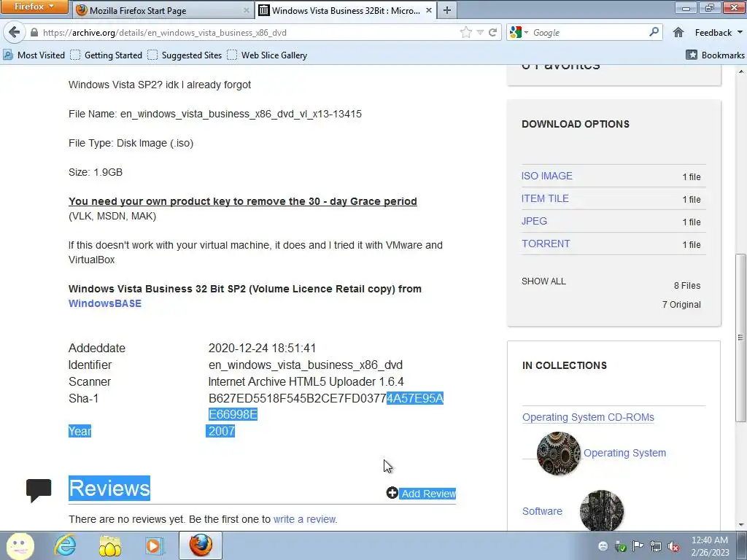Viewport: 747px width, 560px height.
Task: Click the year value 2007
Action: (221, 431)
